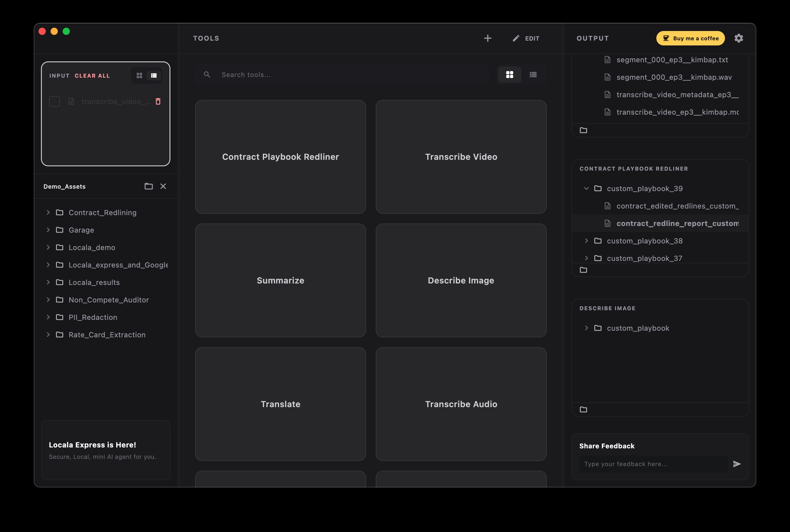This screenshot has width=790, height=532.
Task: Switch tools to list view
Action: [533, 75]
